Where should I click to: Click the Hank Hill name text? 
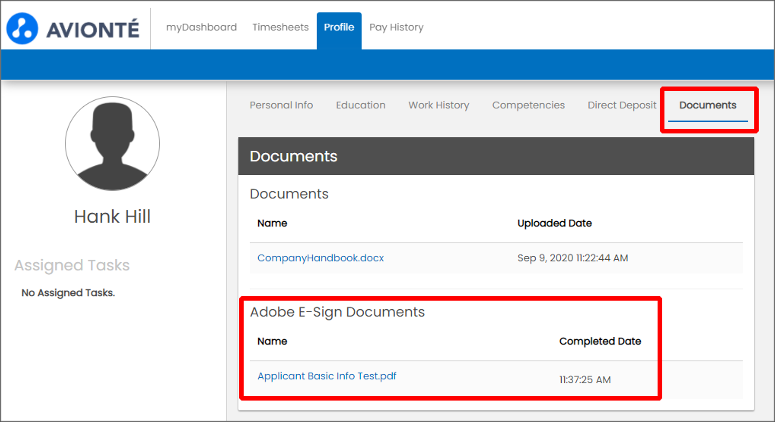[112, 217]
